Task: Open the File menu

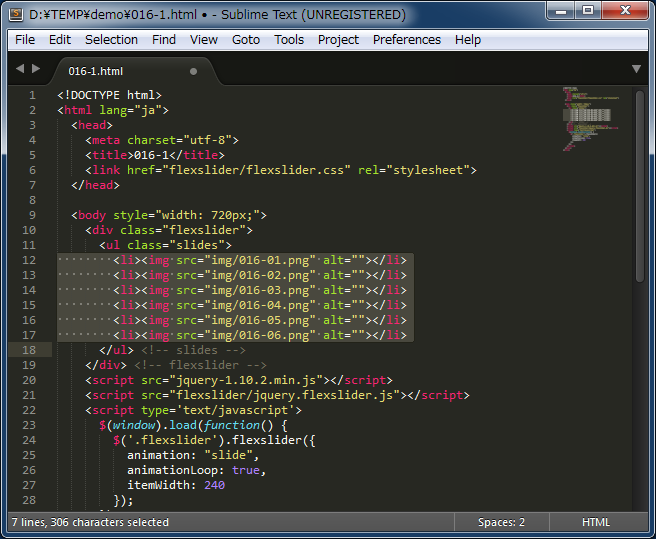Action: click(25, 40)
